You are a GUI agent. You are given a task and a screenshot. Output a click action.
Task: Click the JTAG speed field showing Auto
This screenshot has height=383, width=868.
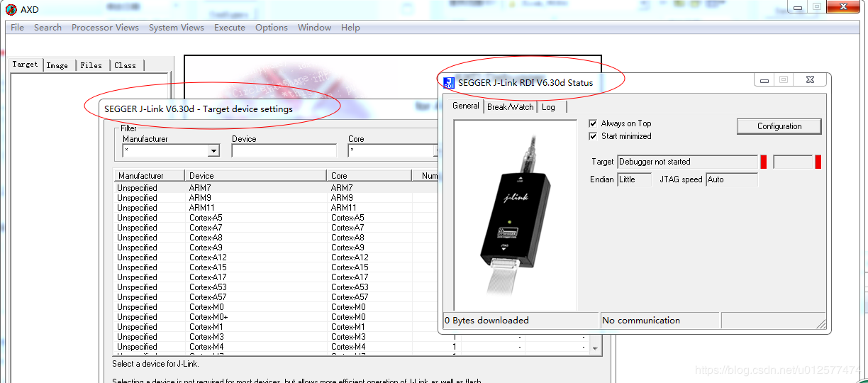732,179
